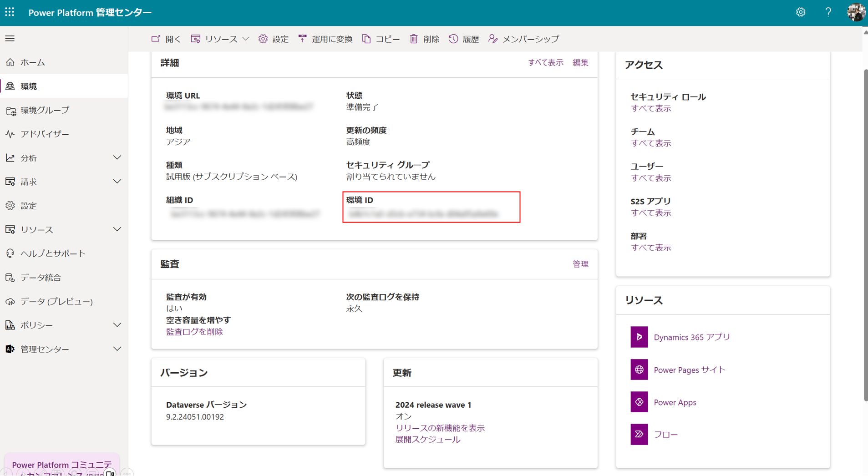Click the 開く open icon in toolbar
868x476 pixels.
(156, 39)
